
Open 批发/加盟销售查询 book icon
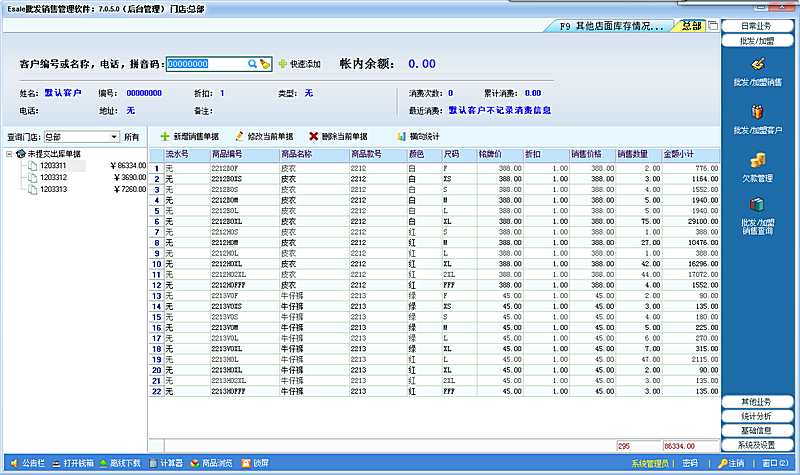(x=758, y=213)
